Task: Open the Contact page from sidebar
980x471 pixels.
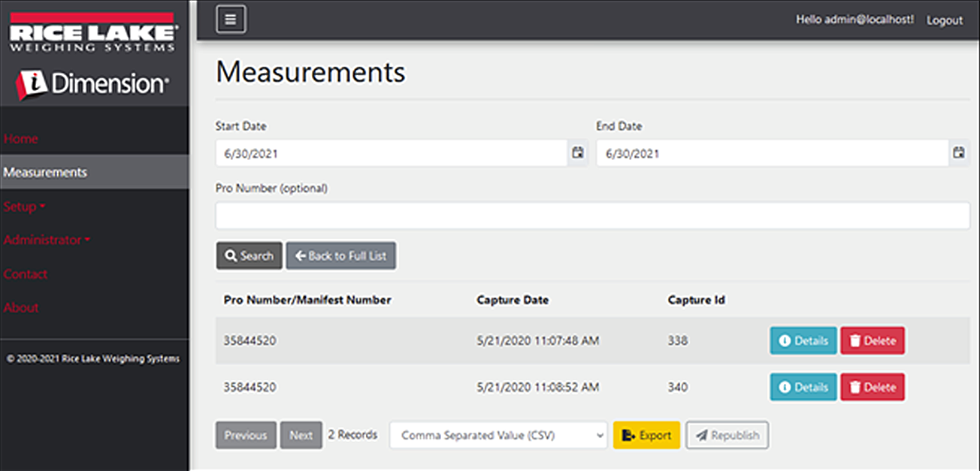Action: click(25, 274)
